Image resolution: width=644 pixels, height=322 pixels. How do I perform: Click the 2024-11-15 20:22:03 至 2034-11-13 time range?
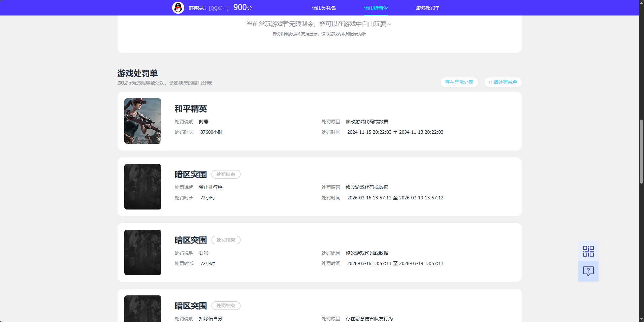click(x=395, y=132)
